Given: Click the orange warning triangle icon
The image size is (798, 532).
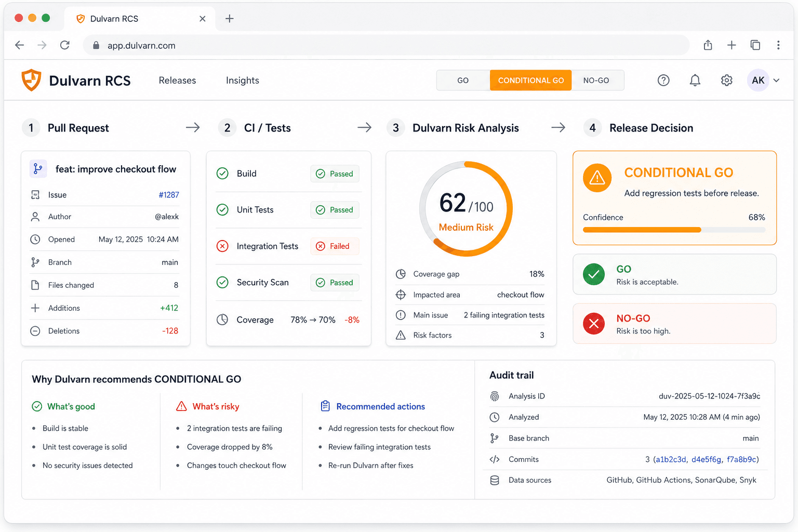Looking at the screenshot, I should click(x=597, y=178).
